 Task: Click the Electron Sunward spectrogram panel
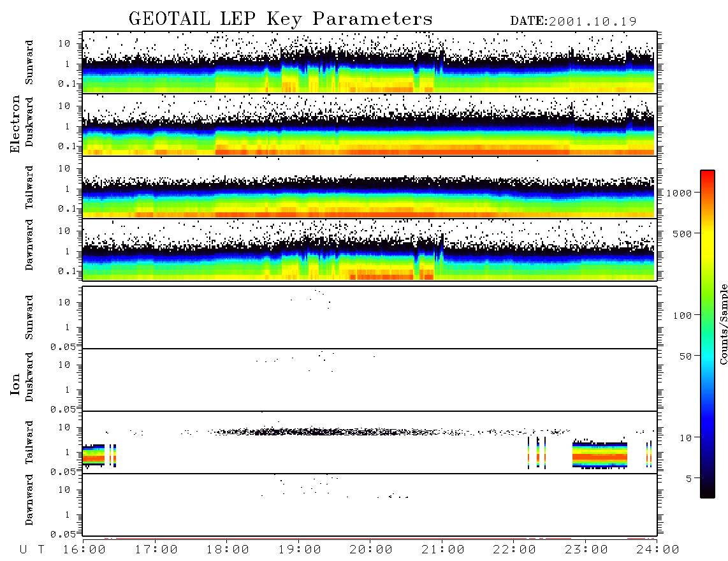pyautogui.click(x=370, y=62)
